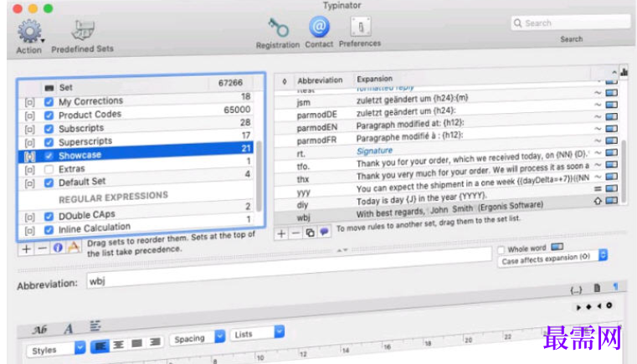Click the document icon above expansion editor
The height and width of the screenshot is (364, 637).
[x=597, y=288]
